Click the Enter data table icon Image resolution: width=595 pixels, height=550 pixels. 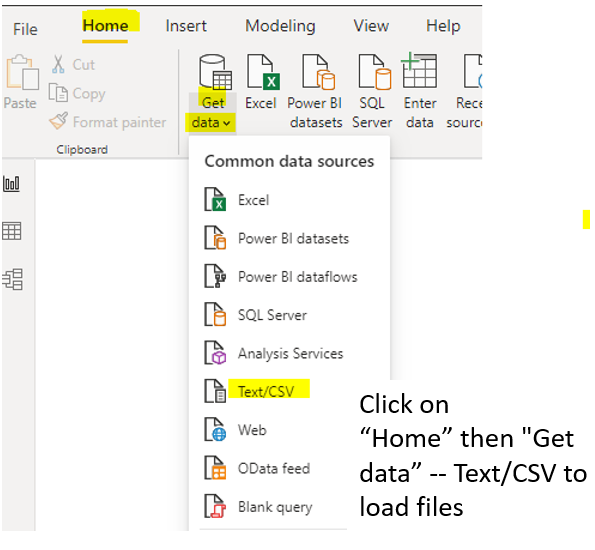pyautogui.click(x=419, y=71)
